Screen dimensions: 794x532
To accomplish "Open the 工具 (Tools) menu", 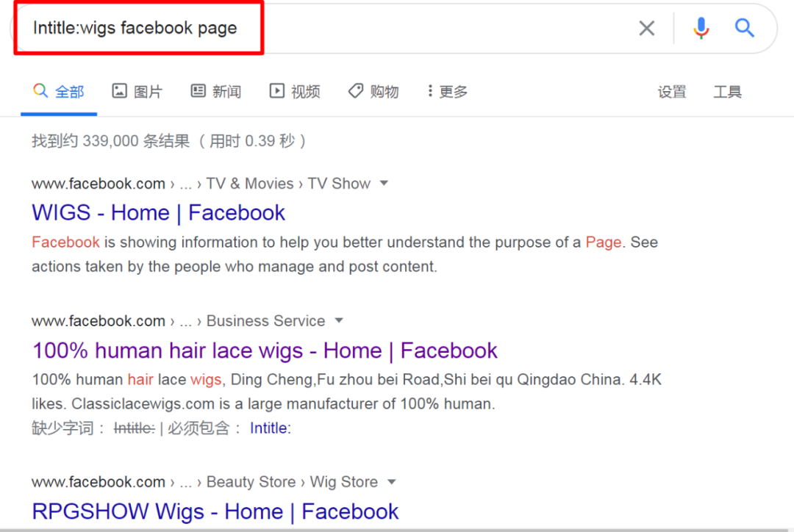I will pos(727,91).
